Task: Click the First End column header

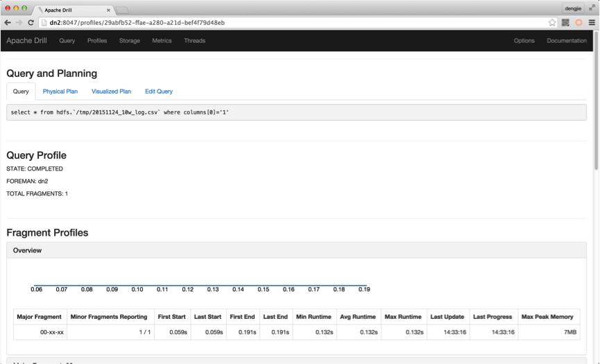Action: pyautogui.click(x=242, y=317)
